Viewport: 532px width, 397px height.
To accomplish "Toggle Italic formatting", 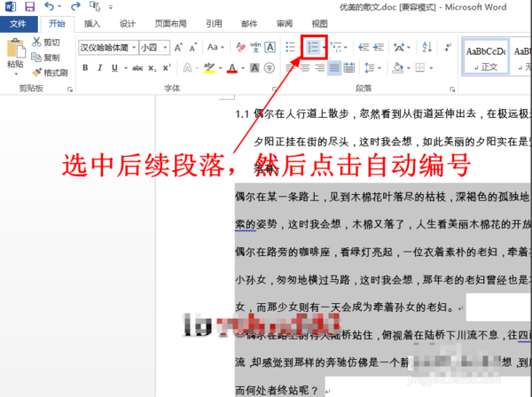I will (99, 68).
